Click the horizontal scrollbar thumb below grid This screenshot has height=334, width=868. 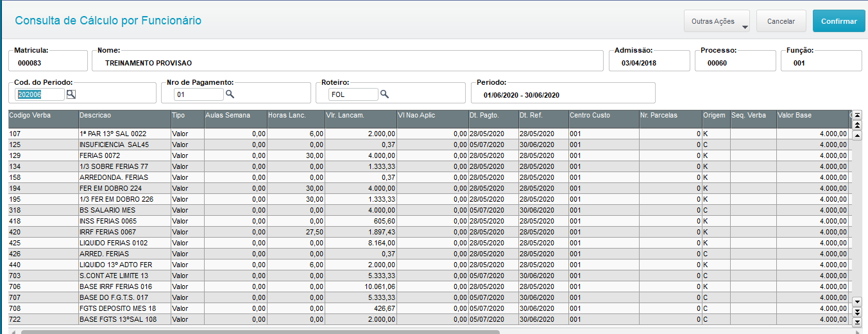(260, 332)
